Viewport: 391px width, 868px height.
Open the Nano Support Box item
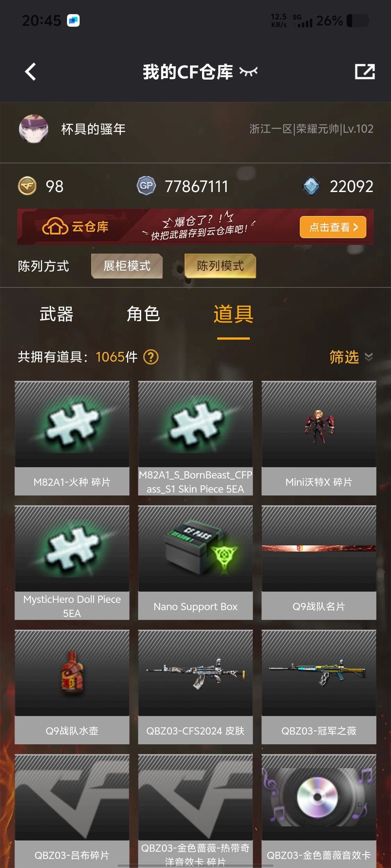tap(195, 563)
